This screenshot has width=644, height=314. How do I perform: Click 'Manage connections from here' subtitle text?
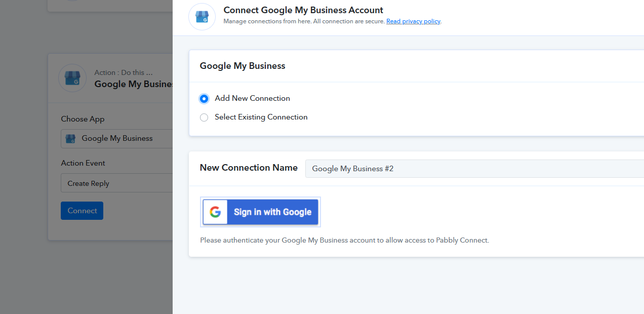(x=304, y=21)
